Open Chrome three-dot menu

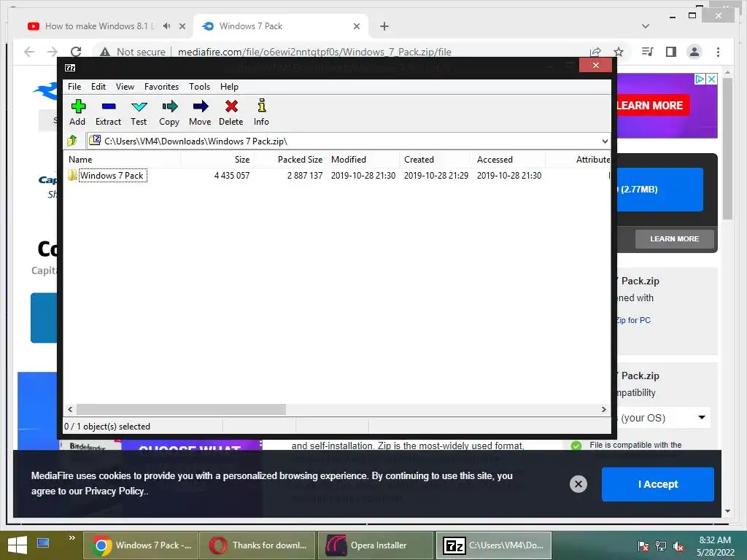point(718,52)
